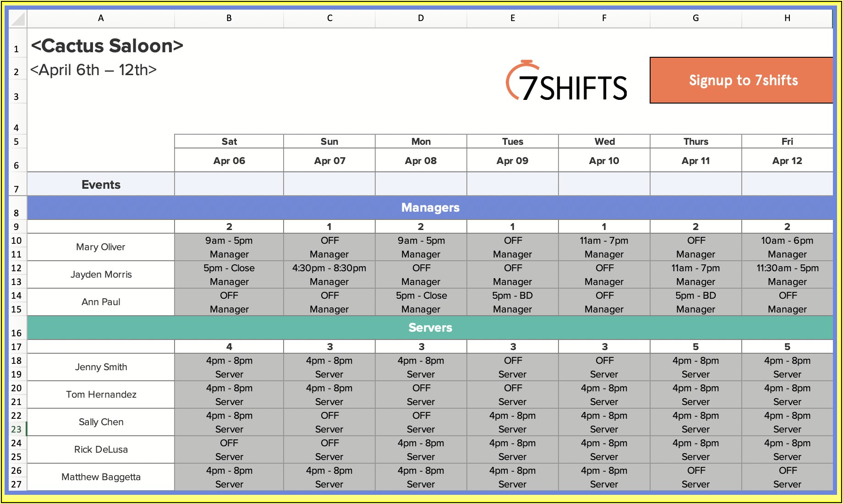Select row 23 header

16,429
